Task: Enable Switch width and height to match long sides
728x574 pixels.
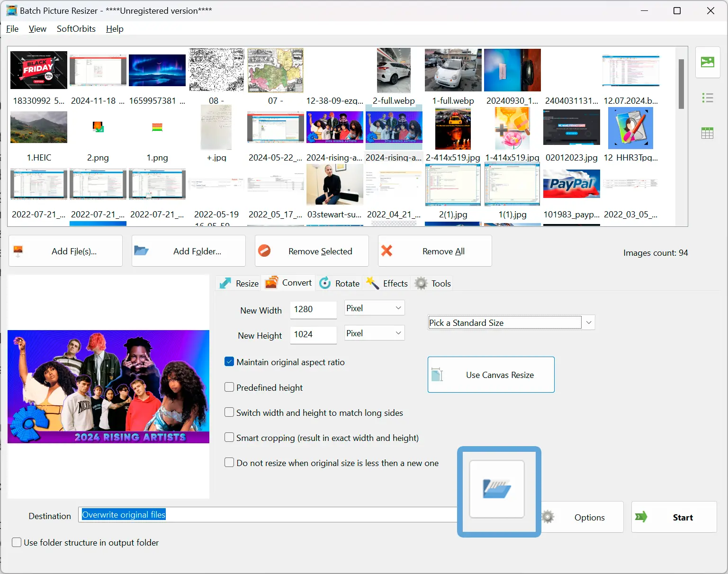Action: [x=229, y=413]
